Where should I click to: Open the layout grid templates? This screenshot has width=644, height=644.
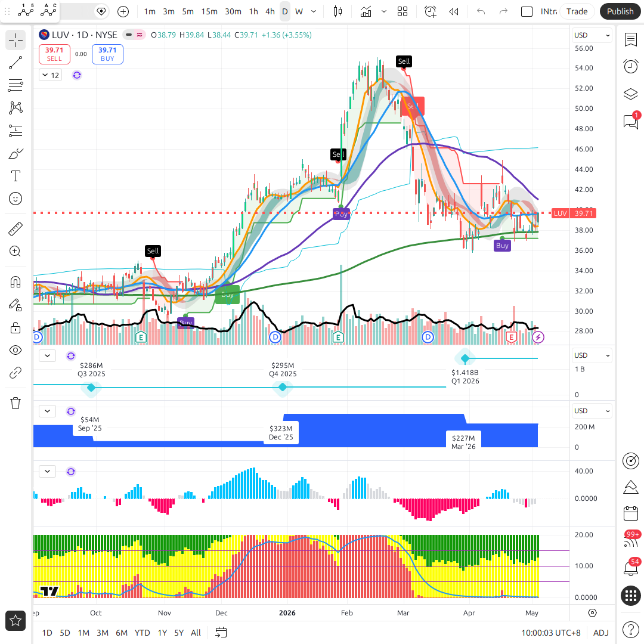402,11
